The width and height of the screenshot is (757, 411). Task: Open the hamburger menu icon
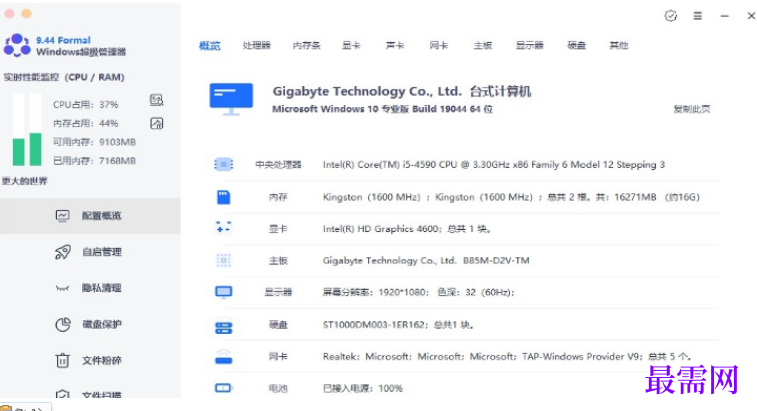coord(698,16)
